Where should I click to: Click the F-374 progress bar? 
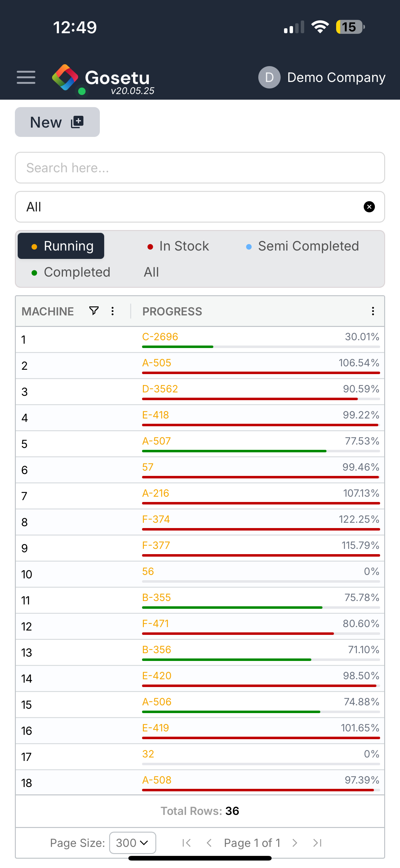[x=261, y=529]
